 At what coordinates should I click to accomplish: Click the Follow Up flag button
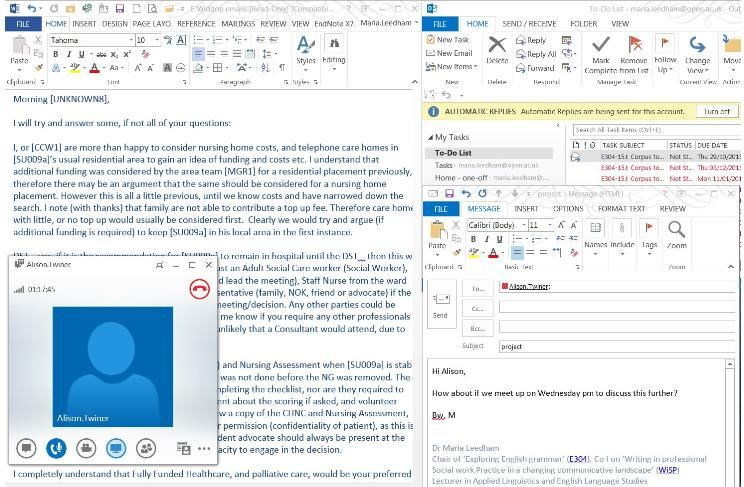coord(665,54)
